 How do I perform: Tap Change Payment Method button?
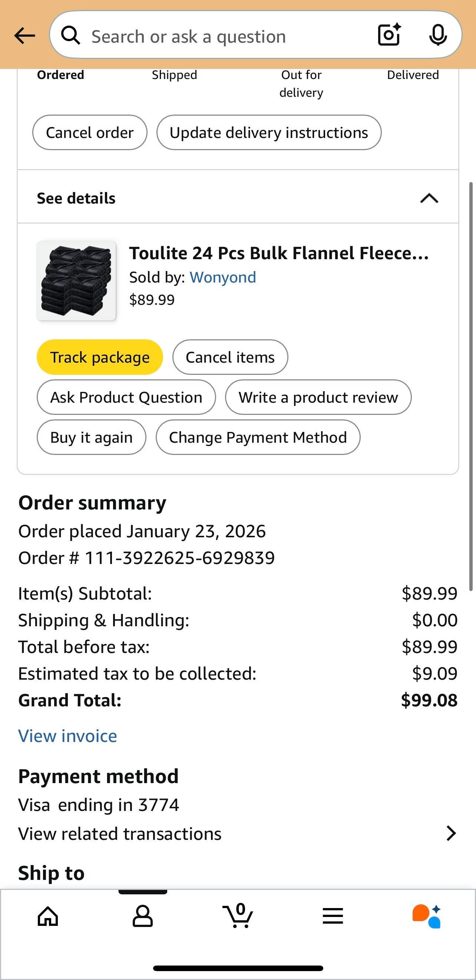point(258,437)
